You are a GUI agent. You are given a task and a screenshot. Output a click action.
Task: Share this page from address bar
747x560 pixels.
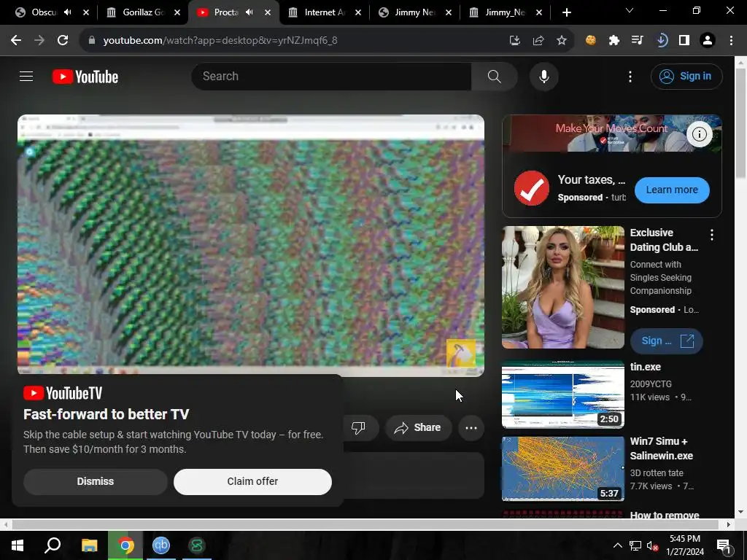[x=538, y=41]
